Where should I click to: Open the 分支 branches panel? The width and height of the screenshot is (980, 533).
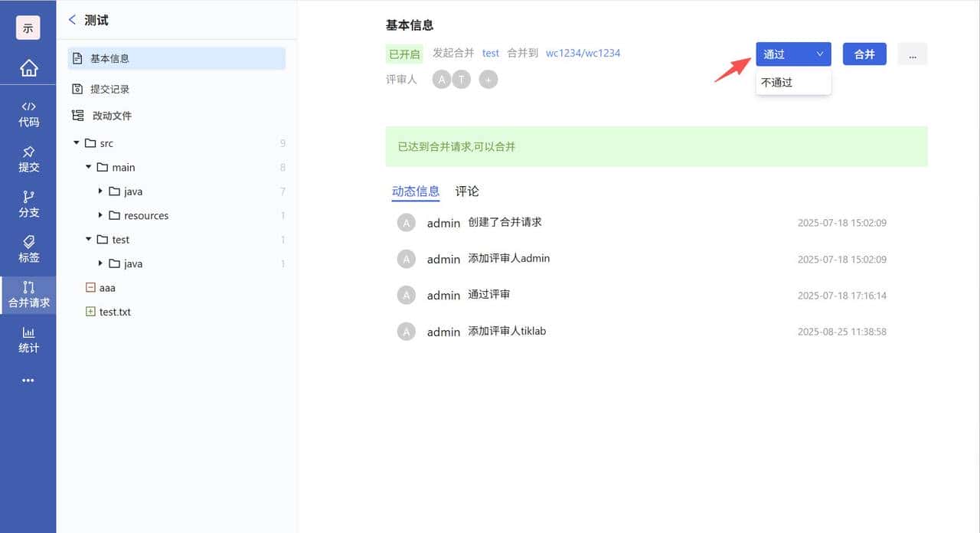(28, 205)
